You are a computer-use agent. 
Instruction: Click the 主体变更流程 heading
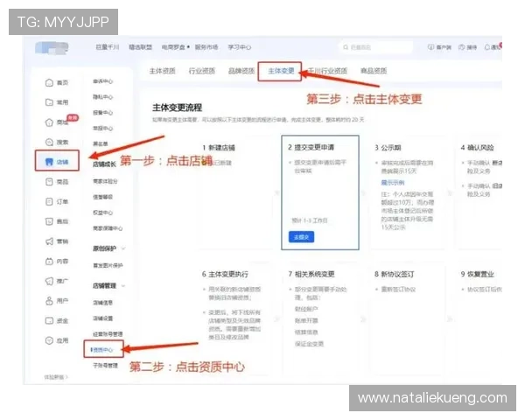click(177, 108)
